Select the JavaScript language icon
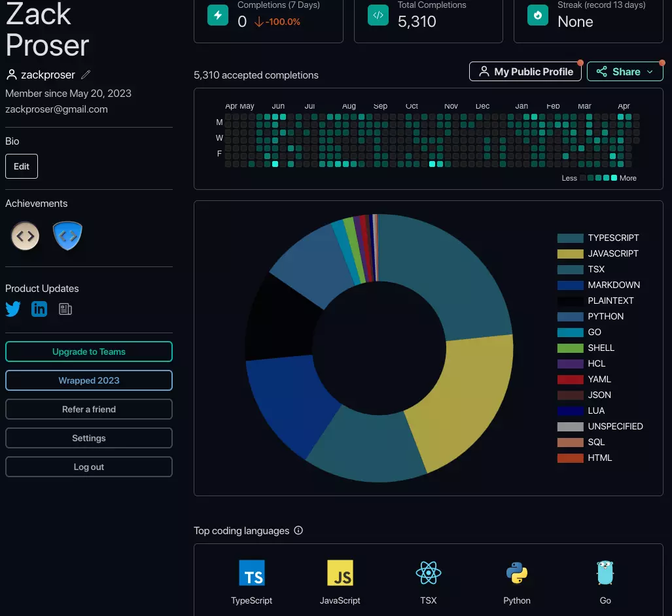The width and height of the screenshot is (672, 616). pyautogui.click(x=340, y=573)
